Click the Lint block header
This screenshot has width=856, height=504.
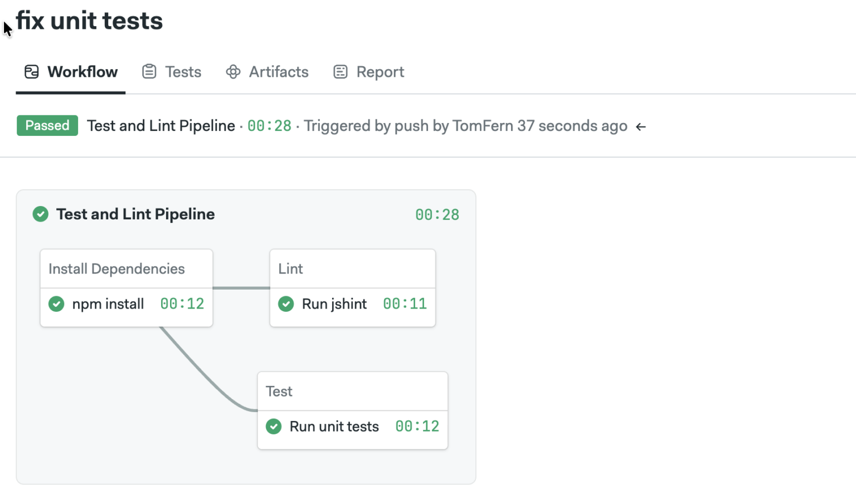291,269
